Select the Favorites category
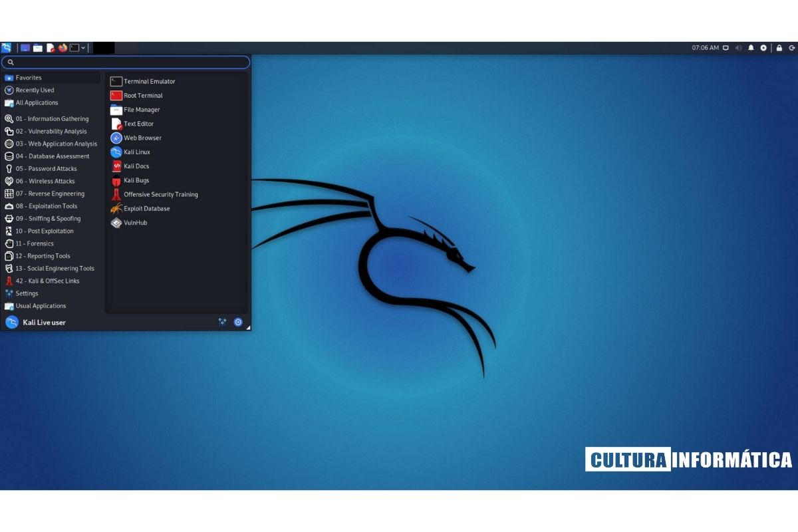 coord(52,78)
